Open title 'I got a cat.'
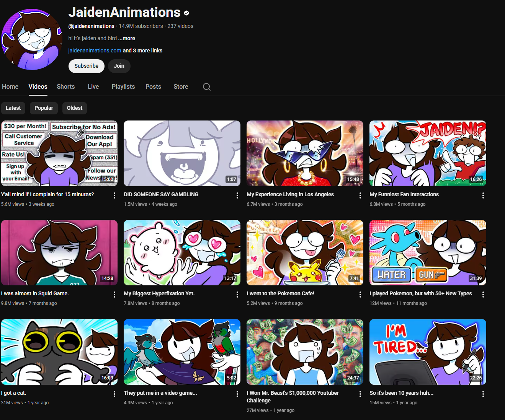This screenshot has height=420, width=505. (14, 393)
